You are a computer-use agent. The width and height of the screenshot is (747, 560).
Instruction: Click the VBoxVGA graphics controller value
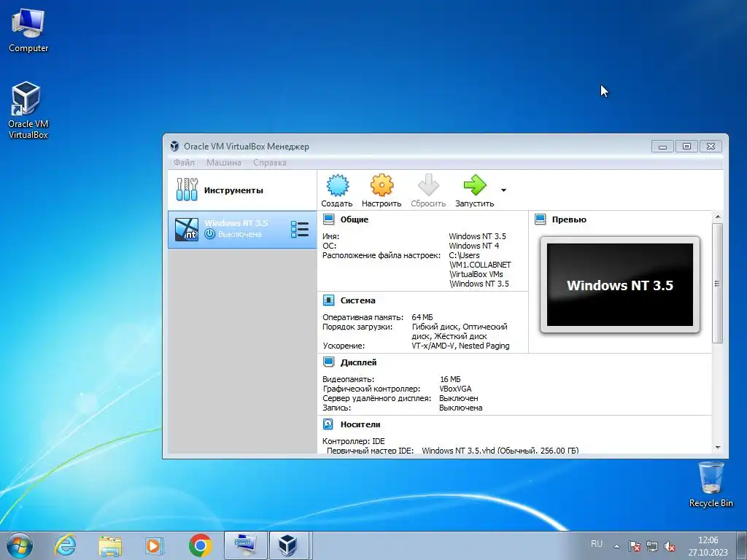455,389
